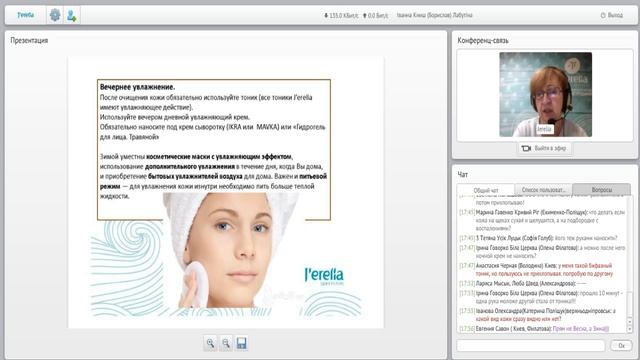The height and width of the screenshot is (360, 640).
Task: Click the add user icon
Action: [71, 16]
